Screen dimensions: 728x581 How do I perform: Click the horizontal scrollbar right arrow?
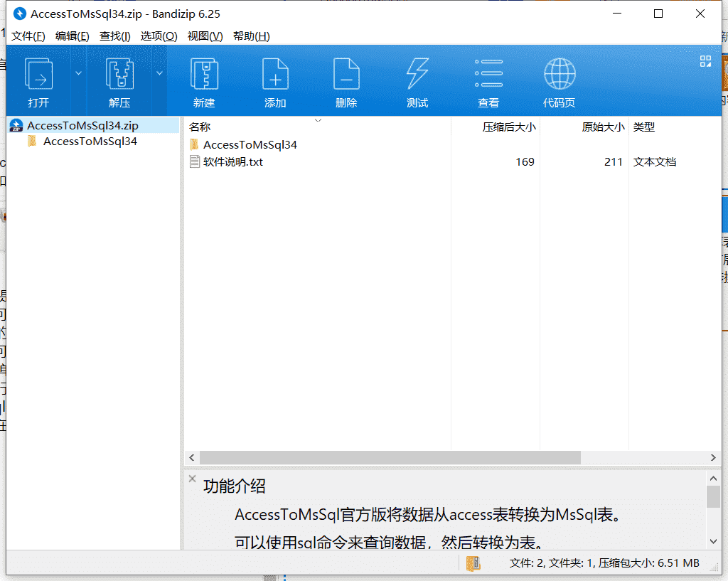(x=713, y=457)
